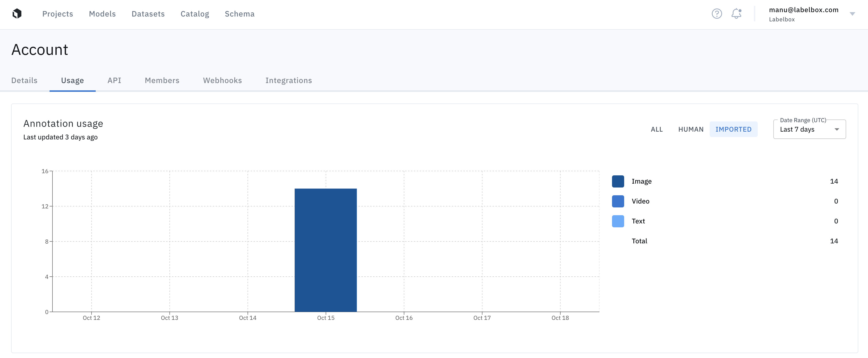Click manu@labelbox.com account name

click(x=803, y=10)
